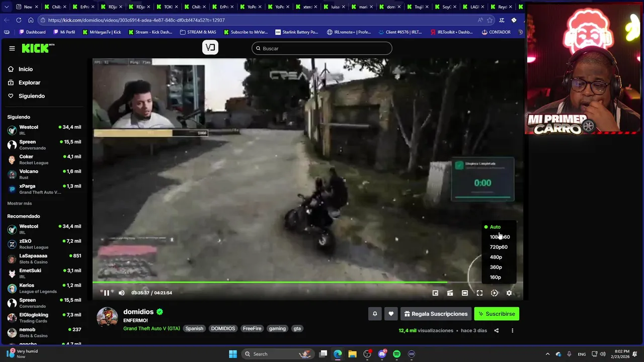Open Mi Perfil bookmark
This screenshot has width=644, height=362.
(63, 32)
